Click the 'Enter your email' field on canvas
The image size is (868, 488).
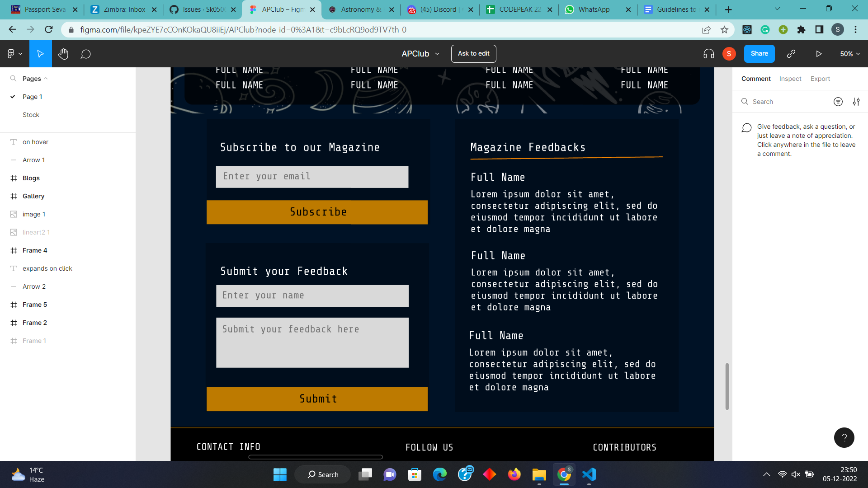tap(312, 177)
